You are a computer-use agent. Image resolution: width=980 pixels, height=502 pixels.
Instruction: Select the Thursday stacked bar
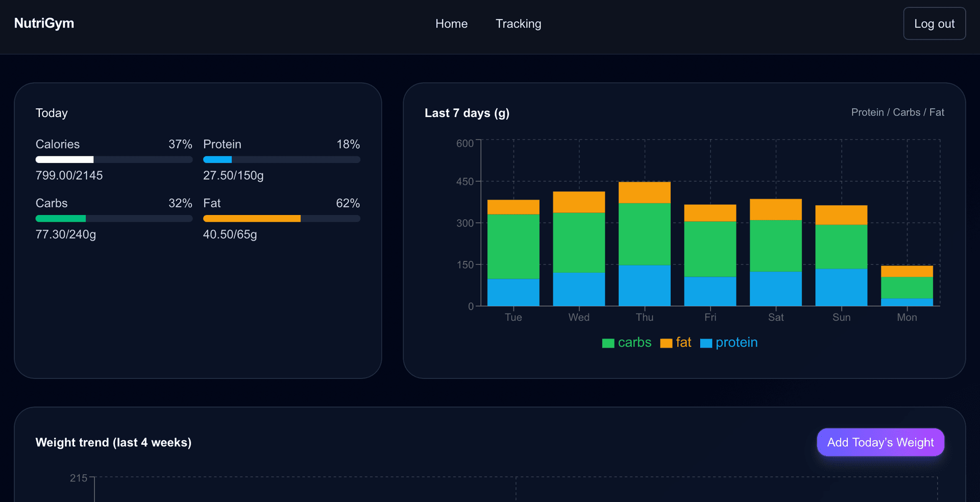coord(644,245)
